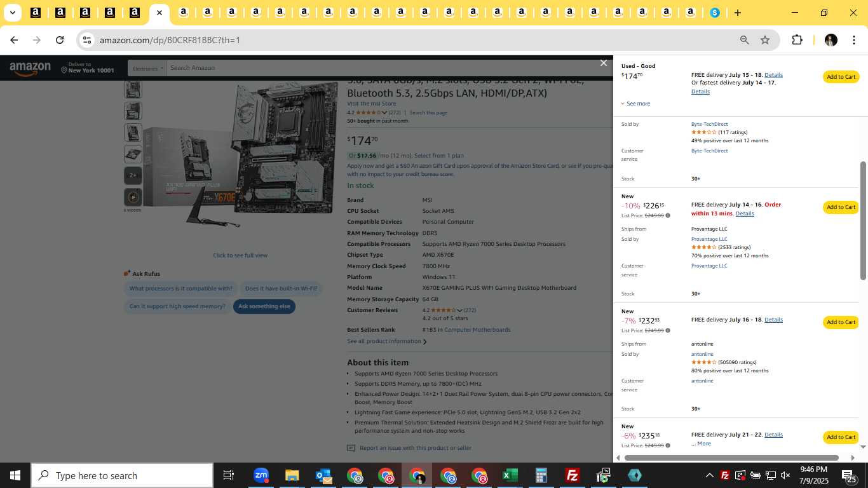Open Zoom from the taskbar

[261, 475]
